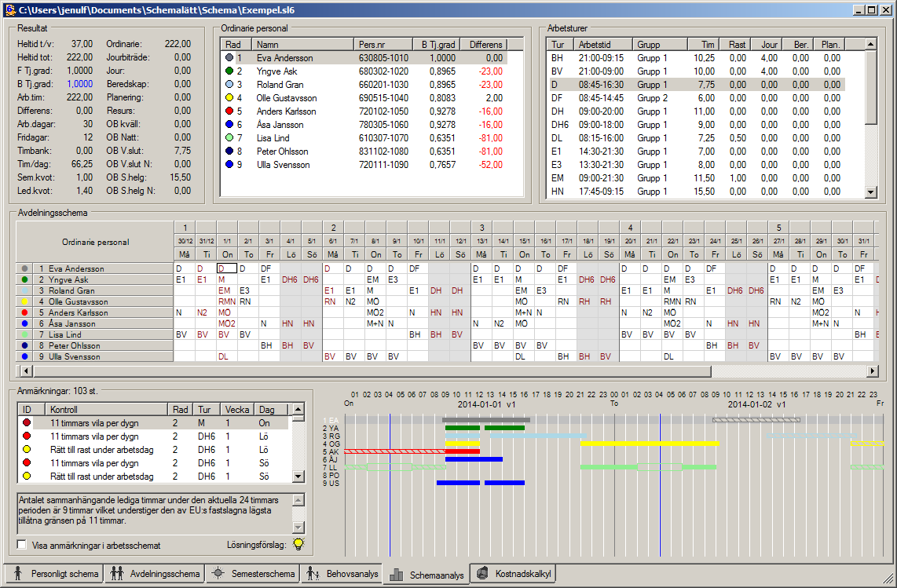Click the blue dot beside Ulla Svensson in Avdelningsschema
The width and height of the screenshot is (897, 588).
coord(24,356)
